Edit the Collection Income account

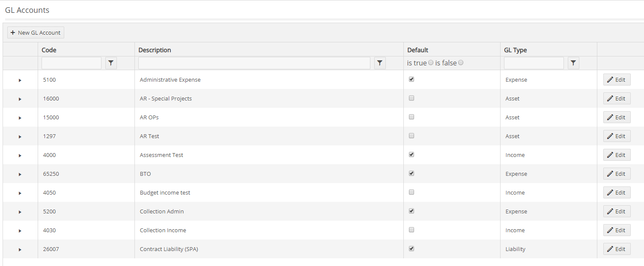tap(617, 230)
